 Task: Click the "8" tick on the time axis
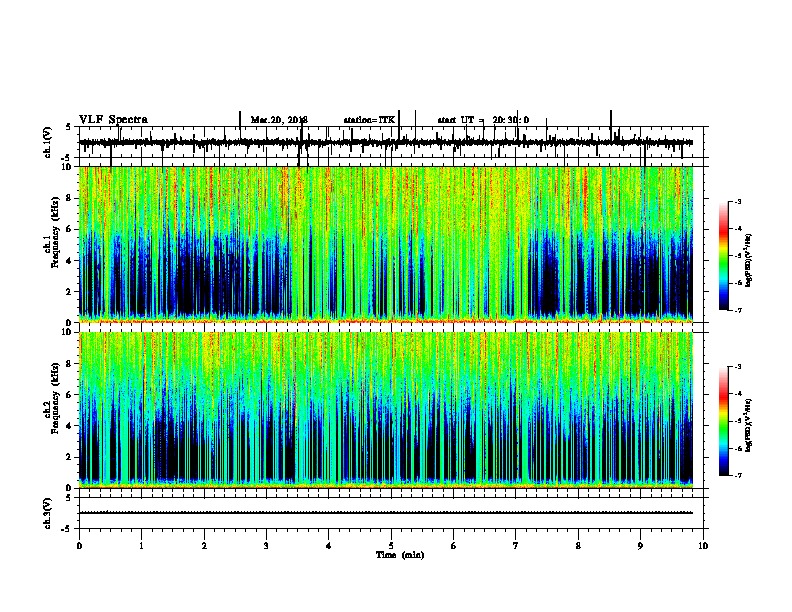[x=578, y=546]
